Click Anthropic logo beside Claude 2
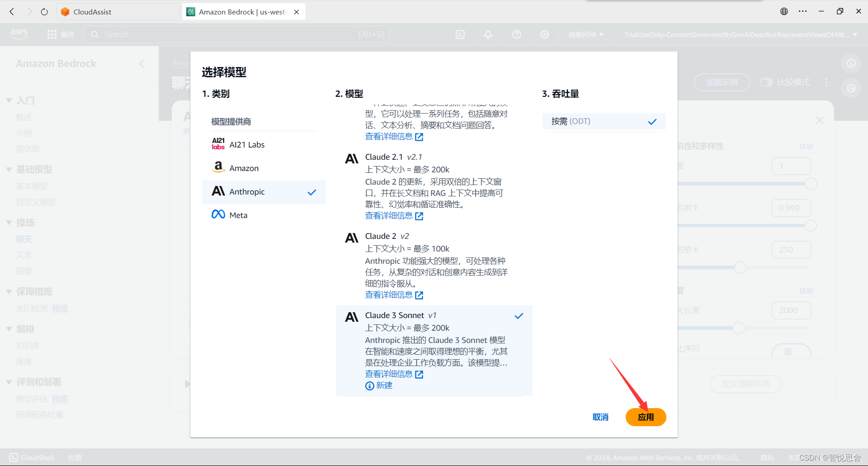 352,238
